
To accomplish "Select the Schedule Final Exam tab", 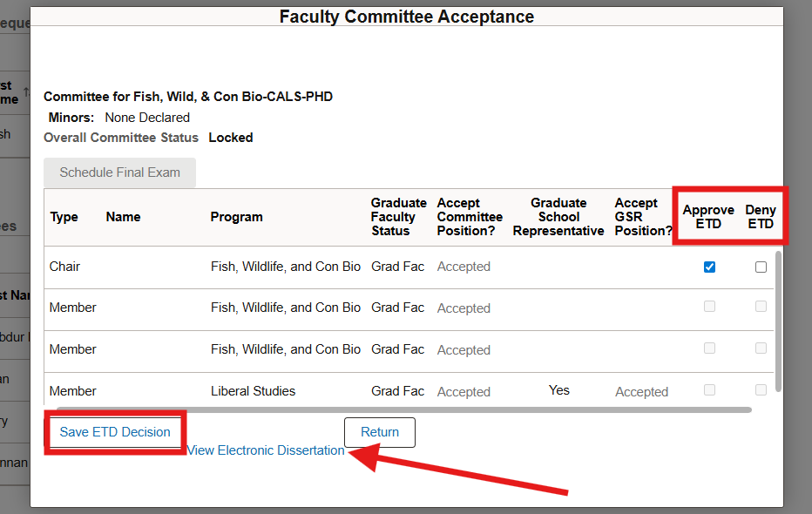I will tap(119, 172).
